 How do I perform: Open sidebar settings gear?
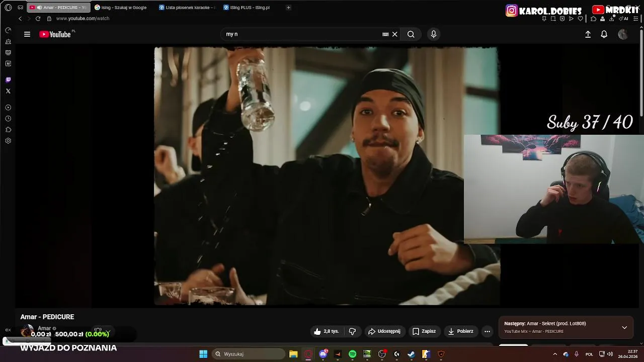pyautogui.click(x=8, y=141)
